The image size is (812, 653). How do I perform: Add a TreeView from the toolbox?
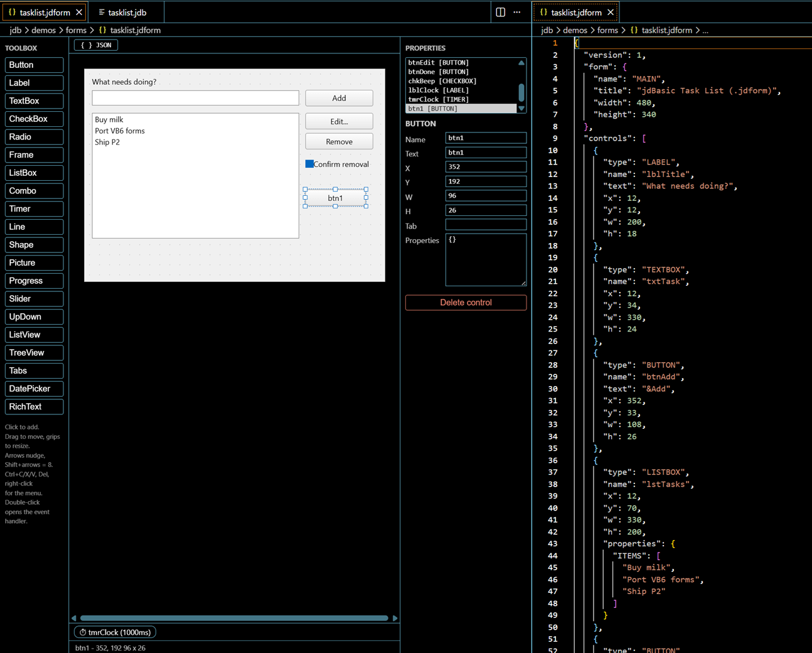[34, 353]
